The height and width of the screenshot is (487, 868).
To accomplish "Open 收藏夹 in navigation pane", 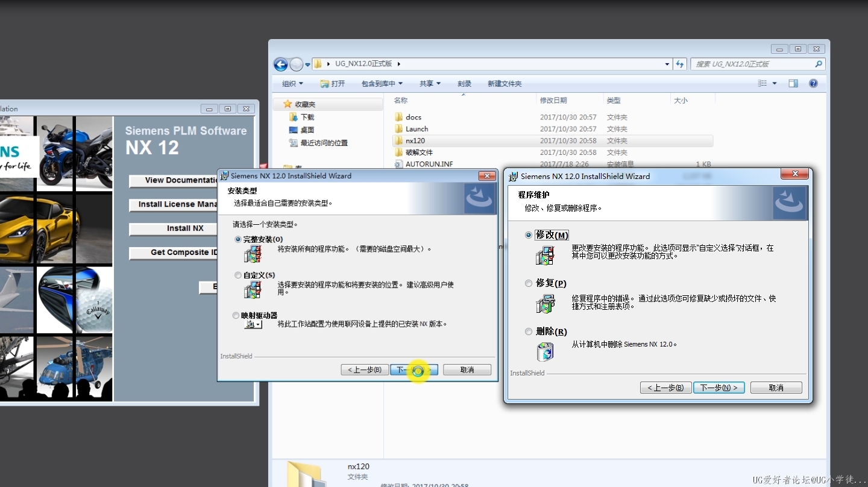I will pyautogui.click(x=305, y=104).
